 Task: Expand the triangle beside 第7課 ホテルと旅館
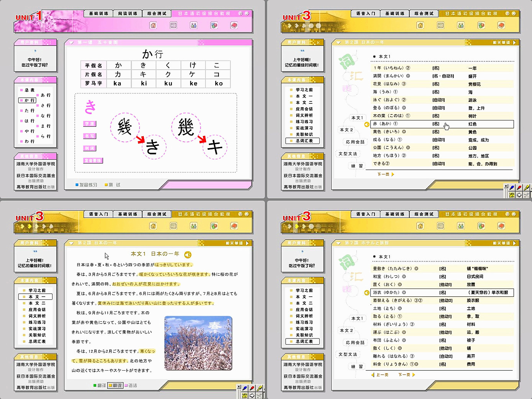(338, 243)
